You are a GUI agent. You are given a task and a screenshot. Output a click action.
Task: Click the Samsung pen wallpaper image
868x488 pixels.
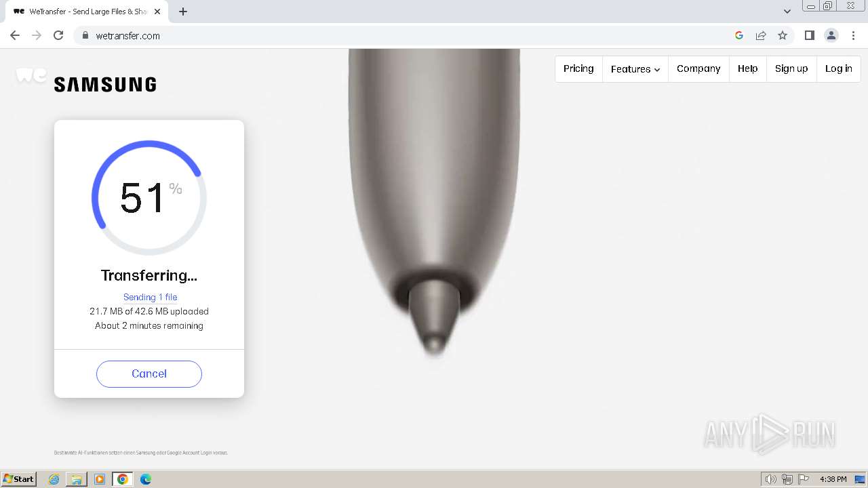[x=434, y=203]
